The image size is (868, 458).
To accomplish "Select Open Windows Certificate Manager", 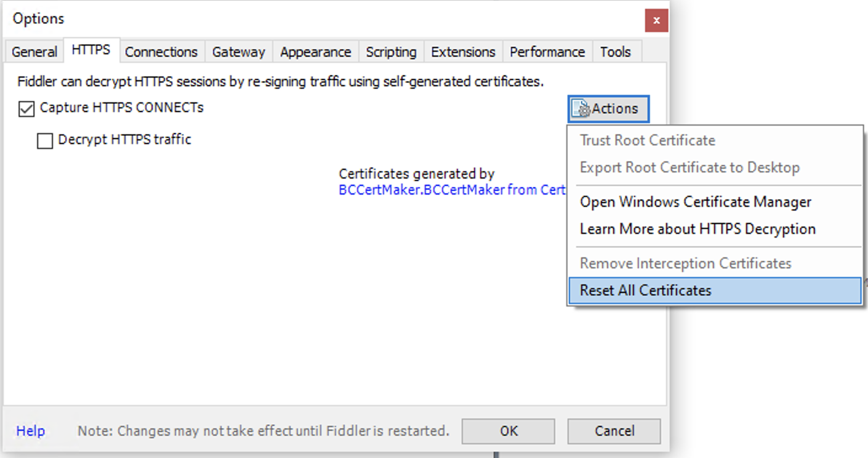I will (x=696, y=202).
